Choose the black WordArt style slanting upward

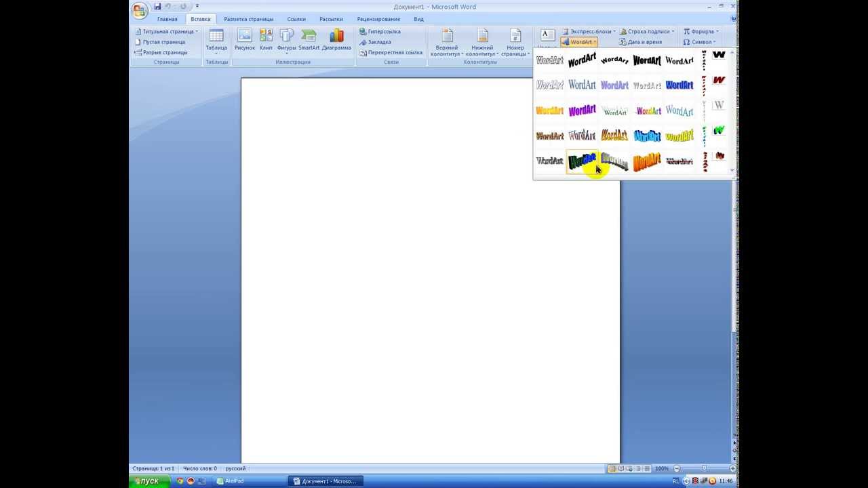(x=582, y=60)
